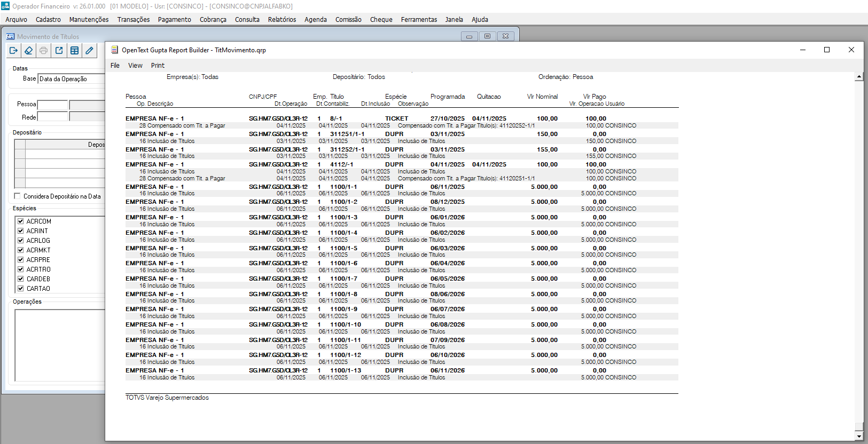Click the Operador Financeiro app icon
Screen dimensions: 868x444
(x=5, y=6)
